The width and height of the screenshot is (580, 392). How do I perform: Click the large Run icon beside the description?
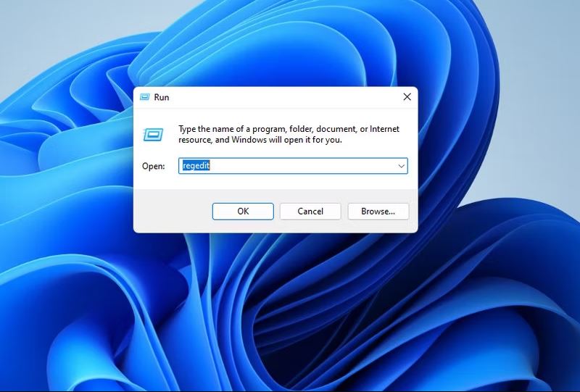(153, 135)
